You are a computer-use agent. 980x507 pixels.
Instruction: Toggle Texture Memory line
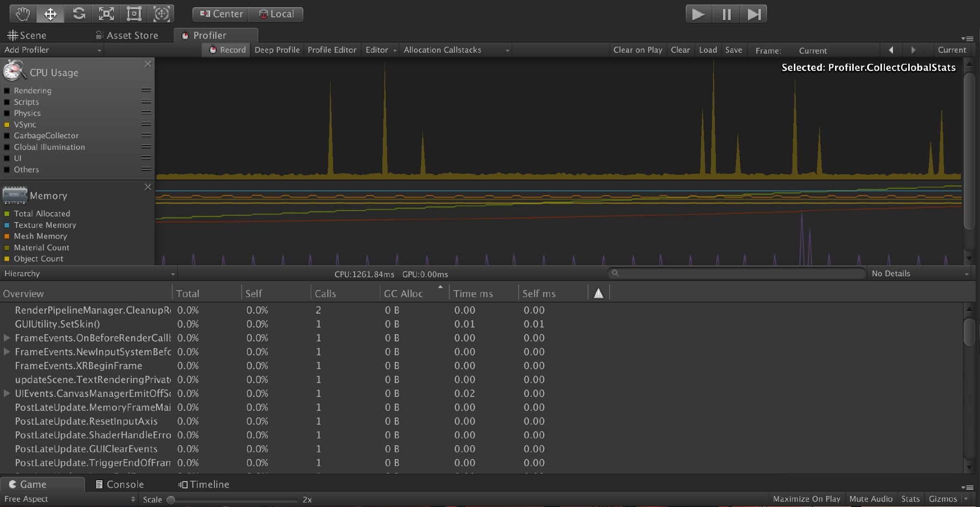pos(7,225)
